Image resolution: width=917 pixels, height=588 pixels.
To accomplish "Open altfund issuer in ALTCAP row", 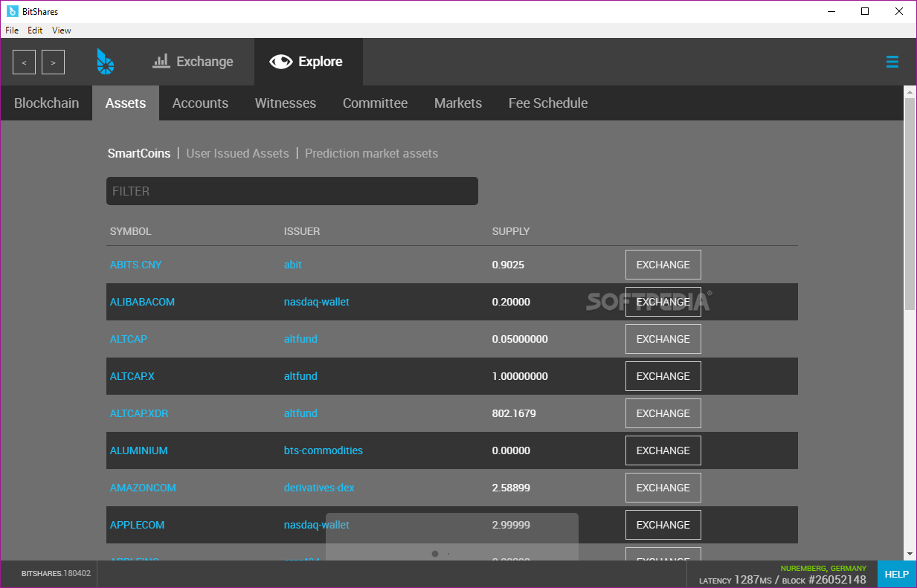I will coord(300,339).
